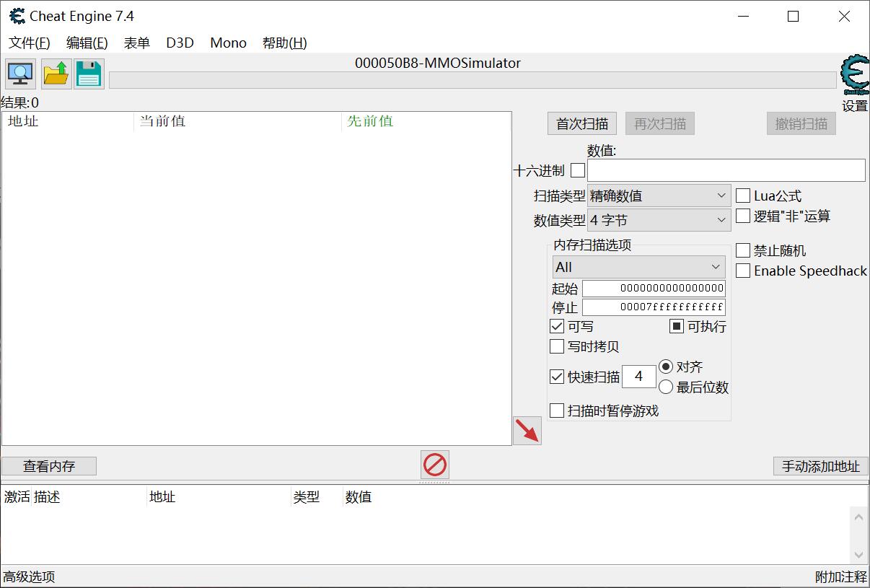The image size is (870, 588).
Task: Focus the 数值 value input field
Action: click(x=726, y=170)
